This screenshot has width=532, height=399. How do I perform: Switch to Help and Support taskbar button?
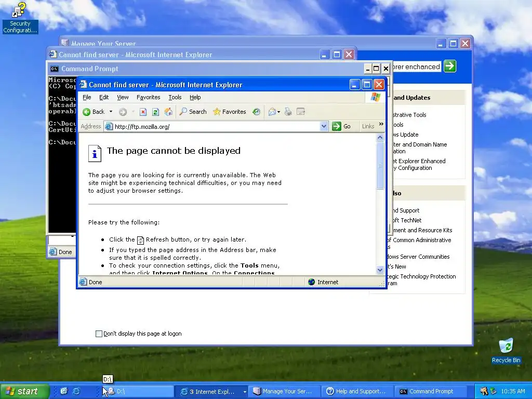pyautogui.click(x=357, y=391)
